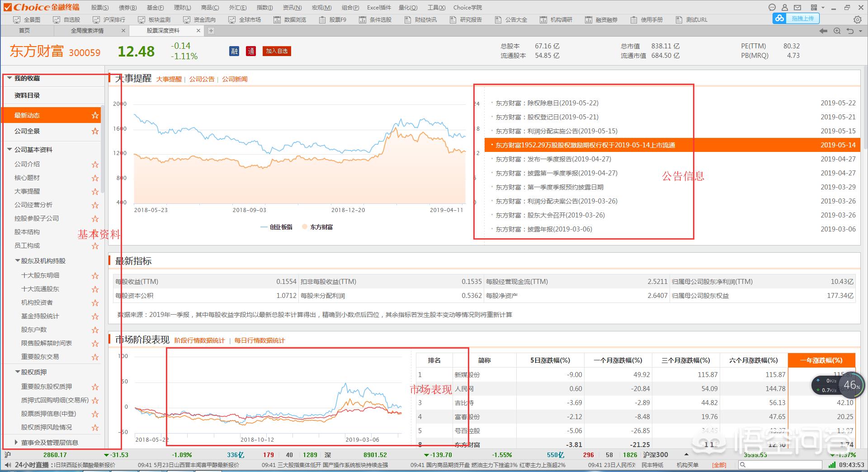Click the zoom-in magnifier icon
The width and height of the screenshot is (868, 472).
pos(837,31)
